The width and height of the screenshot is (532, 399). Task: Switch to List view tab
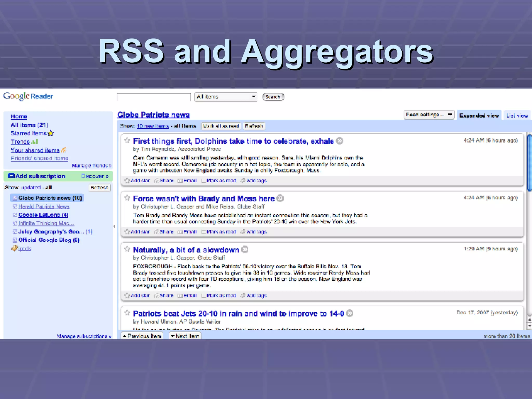[x=517, y=116]
